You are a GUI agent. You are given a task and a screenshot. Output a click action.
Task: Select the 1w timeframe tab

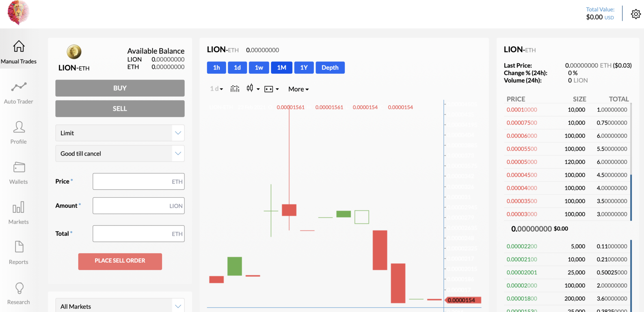(x=259, y=68)
